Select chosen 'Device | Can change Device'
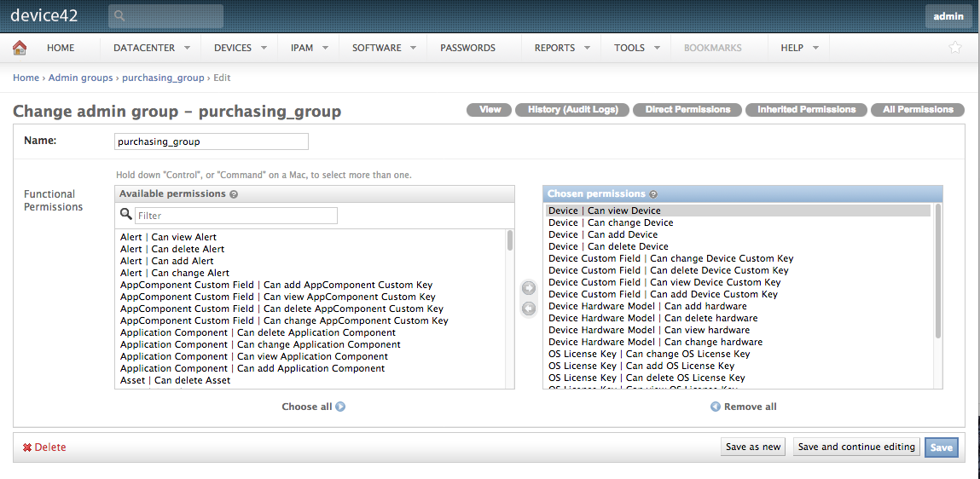This screenshot has width=980, height=479. click(611, 223)
